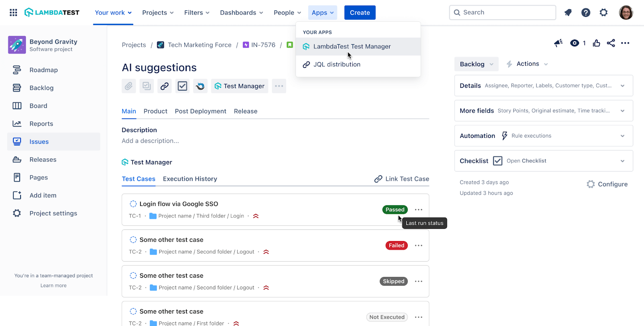This screenshot has width=644, height=326.
Task: Select LambdaTest Test Manager from Your Apps
Action: (358, 46)
